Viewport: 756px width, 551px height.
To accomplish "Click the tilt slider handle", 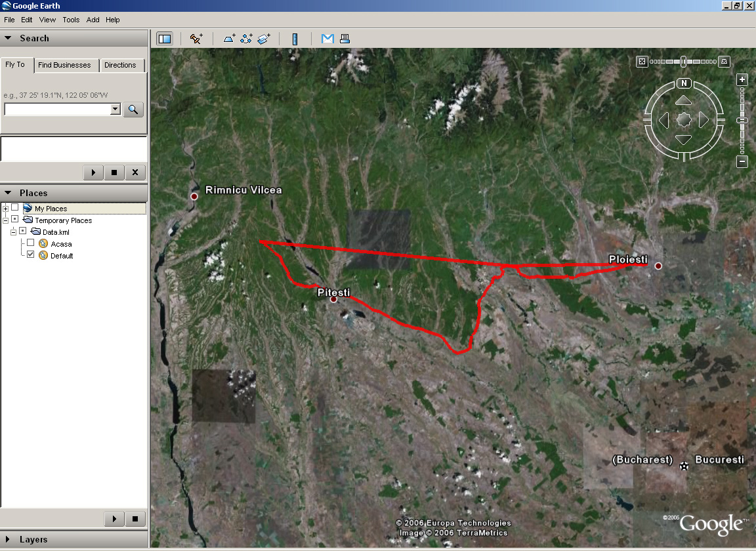I will [x=683, y=61].
